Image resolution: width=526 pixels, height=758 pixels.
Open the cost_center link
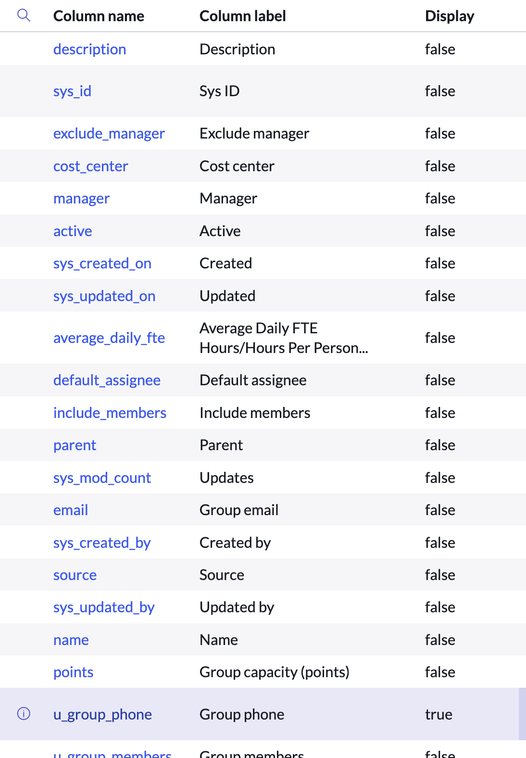pos(90,166)
